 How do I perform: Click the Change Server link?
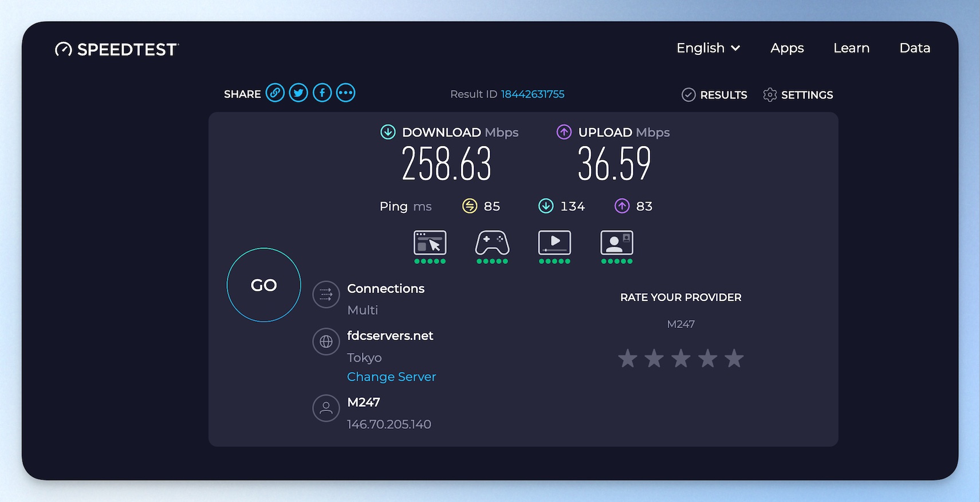click(391, 377)
